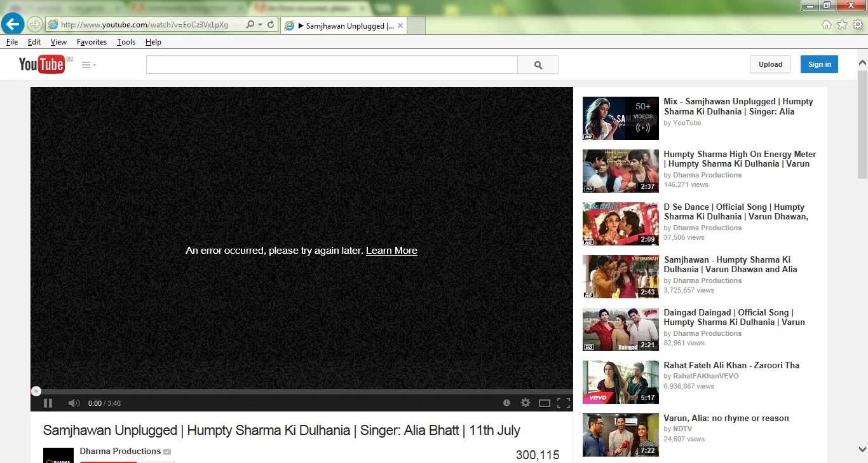This screenshot has height=463, width=868.
Task: Click the browser Back arrow button
Action: pyautogui.click(x=13, y=24)
